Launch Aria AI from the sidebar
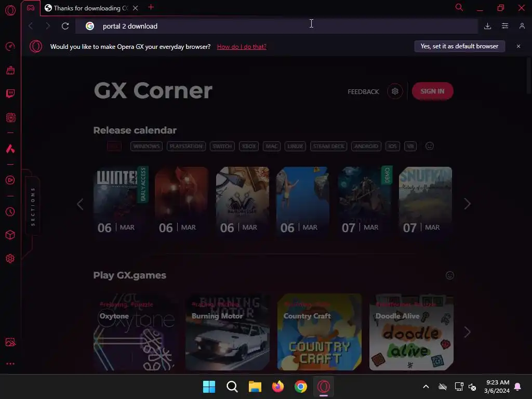 [10, 149]
